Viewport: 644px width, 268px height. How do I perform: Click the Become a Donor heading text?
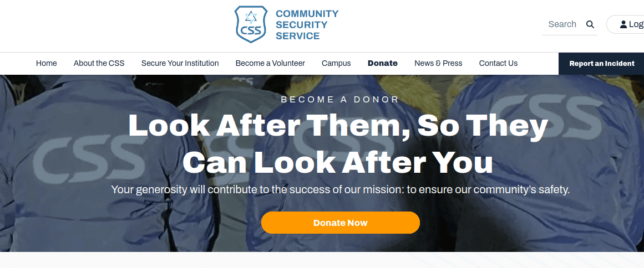pyautogui.click(x=340, y=99)
